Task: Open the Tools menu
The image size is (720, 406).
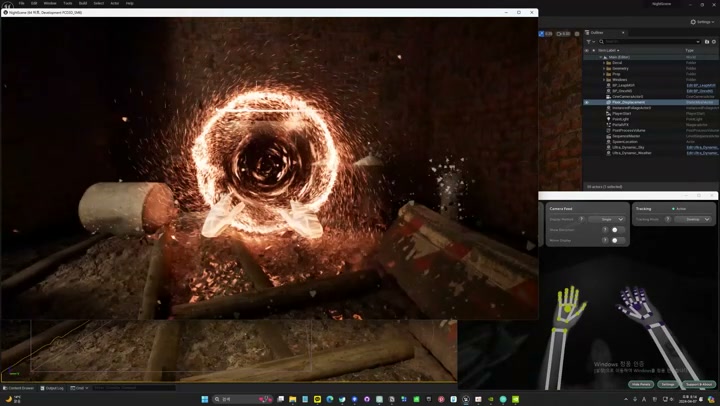Action: (x=68, y=3)
